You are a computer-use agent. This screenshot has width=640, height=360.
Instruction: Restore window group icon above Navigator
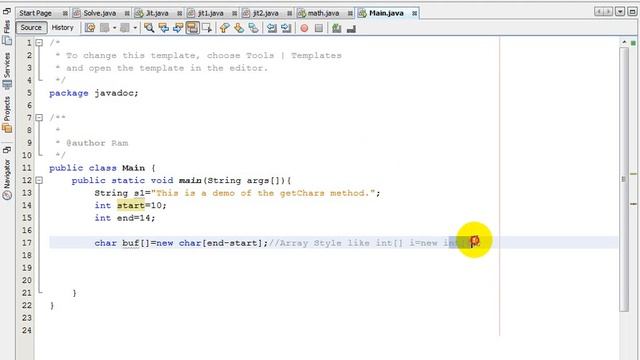click(x=7, y=150)
